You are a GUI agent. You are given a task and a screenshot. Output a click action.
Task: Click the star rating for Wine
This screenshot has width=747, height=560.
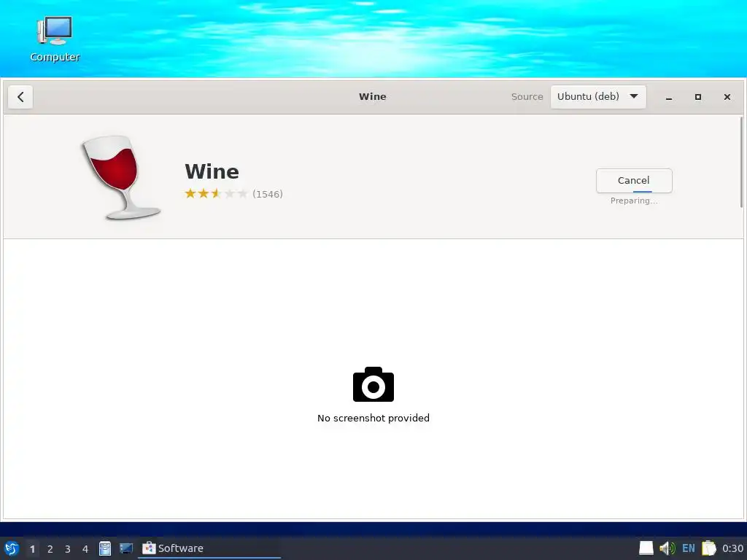[x=216, y=194]
